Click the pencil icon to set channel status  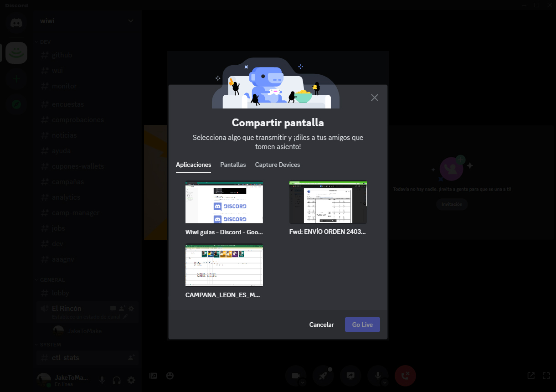coord(125,317)
